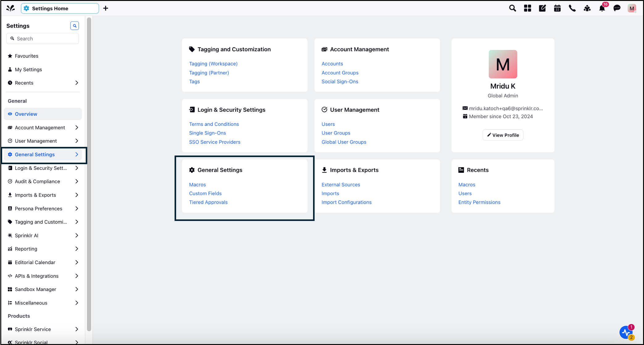Screen dimensions: 644x345
Task: Open the Global User Groups link
Action: [344, 142]
